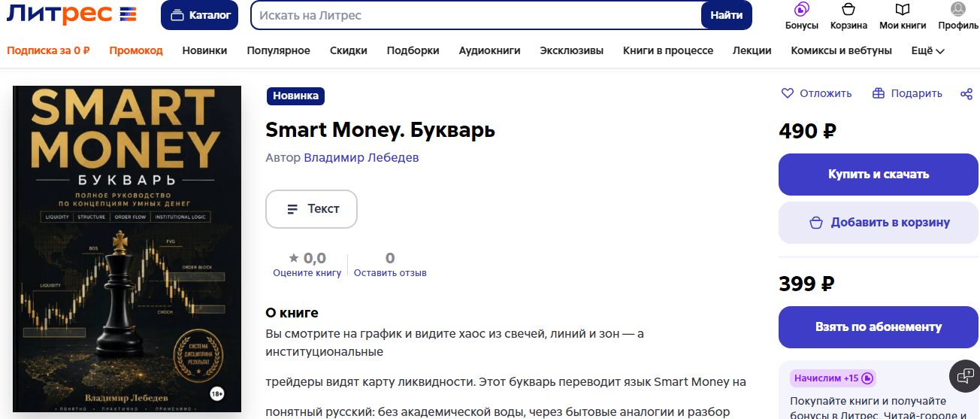Click the 490 ₽ price text

pos(808,131)
